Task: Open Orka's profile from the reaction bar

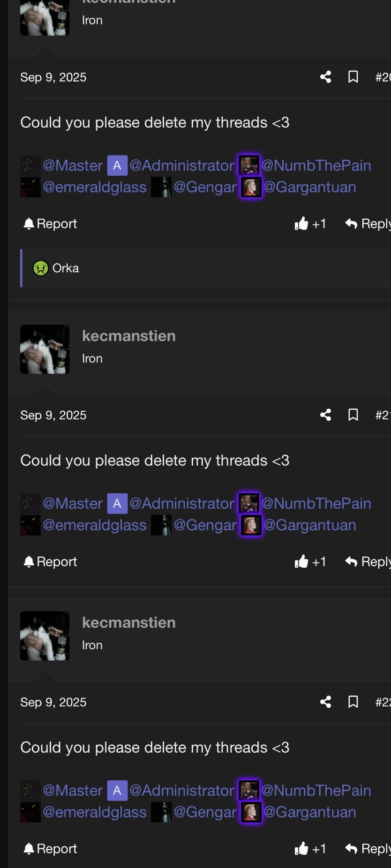Action: (x=66, y=268)
